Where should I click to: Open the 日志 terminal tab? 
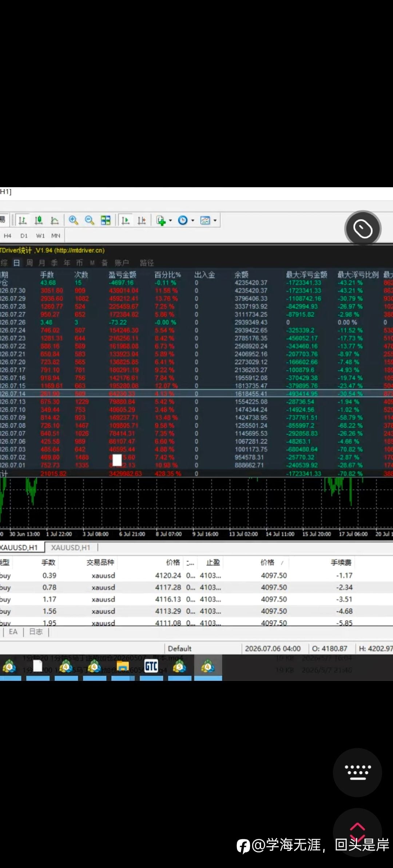[36, 632]
